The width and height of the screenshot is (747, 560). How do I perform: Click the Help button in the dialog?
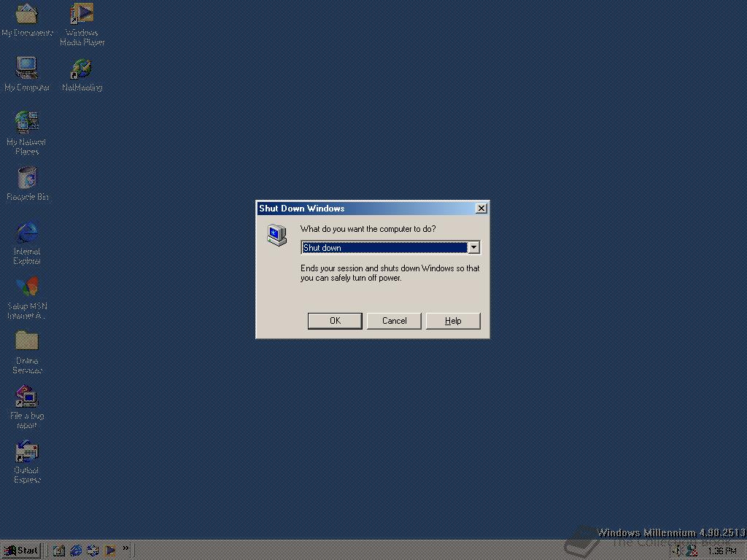tap(453, 321)
